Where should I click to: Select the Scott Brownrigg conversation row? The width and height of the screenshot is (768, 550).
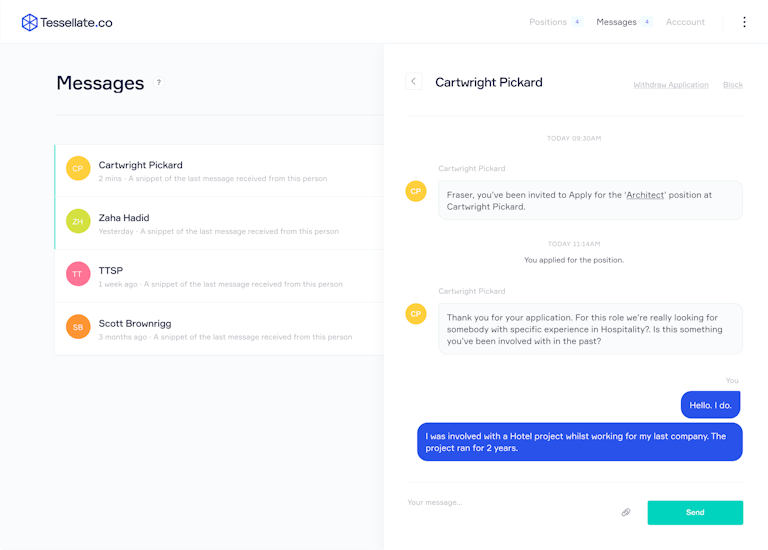click(219, 329)
